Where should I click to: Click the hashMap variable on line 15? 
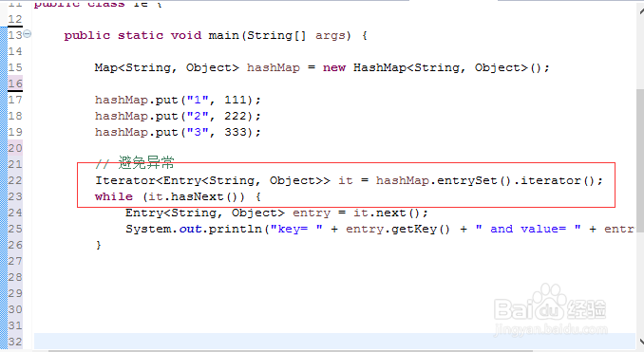coord(274,67)
